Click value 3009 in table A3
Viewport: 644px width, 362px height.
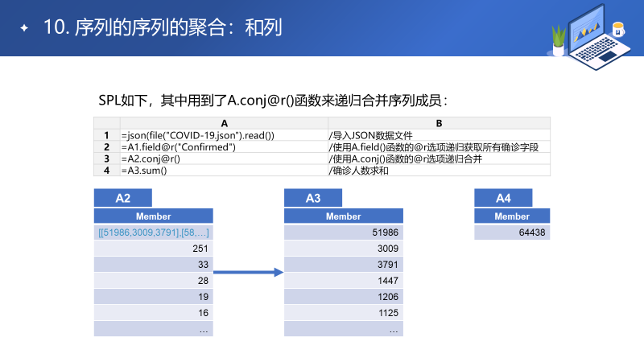[x=344, y=249]
